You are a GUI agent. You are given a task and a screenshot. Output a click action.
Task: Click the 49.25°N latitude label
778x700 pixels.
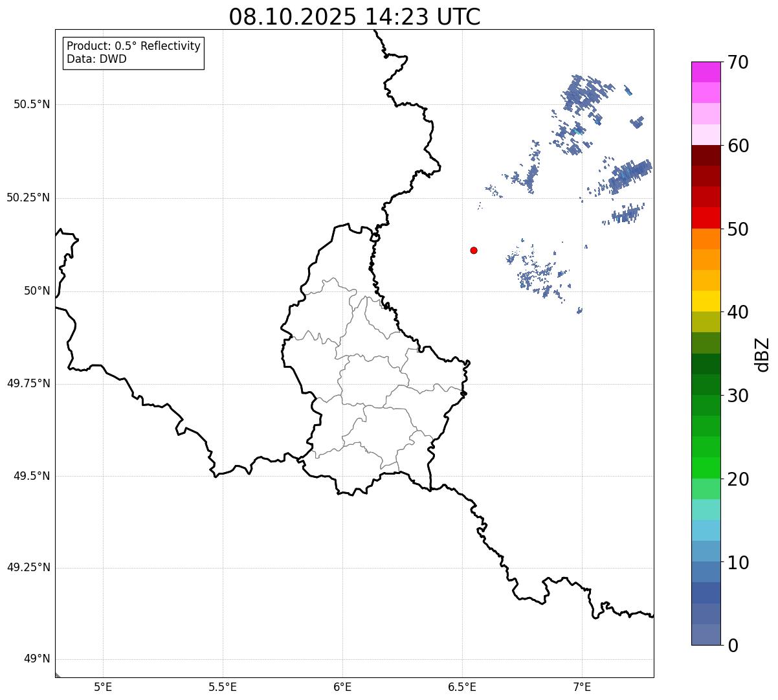[x=28, y=567]
